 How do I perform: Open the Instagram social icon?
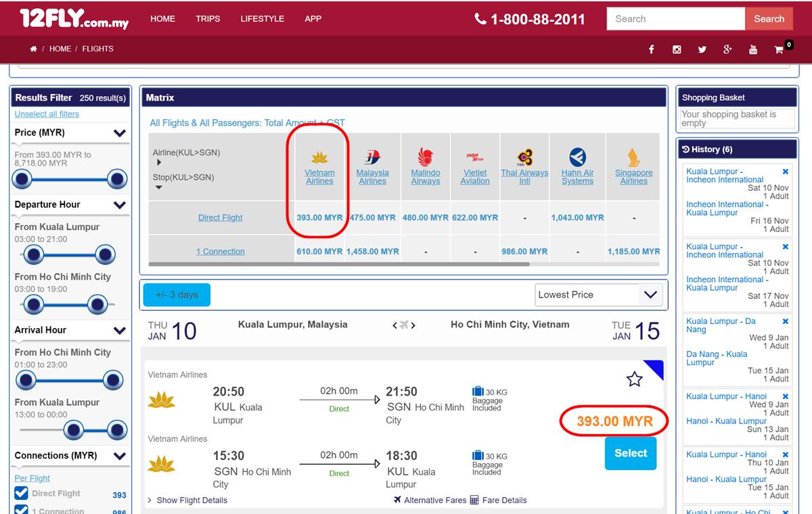tap(677, 49)
